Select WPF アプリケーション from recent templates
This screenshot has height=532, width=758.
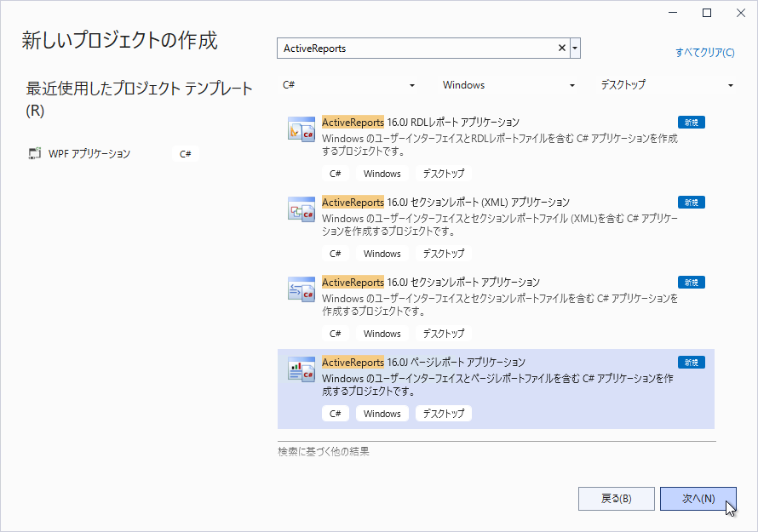tap(89, 154)
